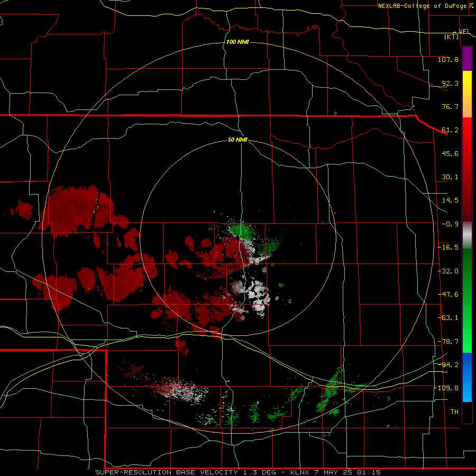This screenshot has height=476, width=476.
Task: Click the 92.3 velocity scale value
Action: (450, 83)
